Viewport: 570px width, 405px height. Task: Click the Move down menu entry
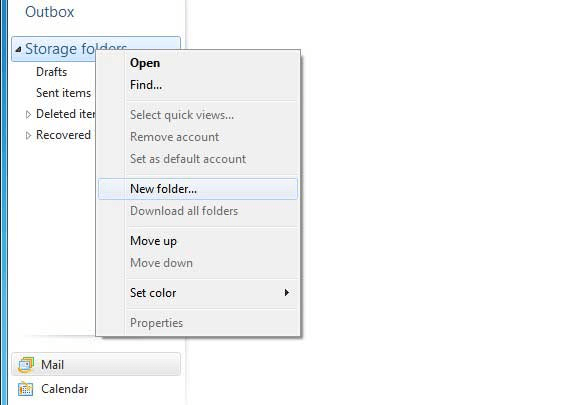coord(198,262)
